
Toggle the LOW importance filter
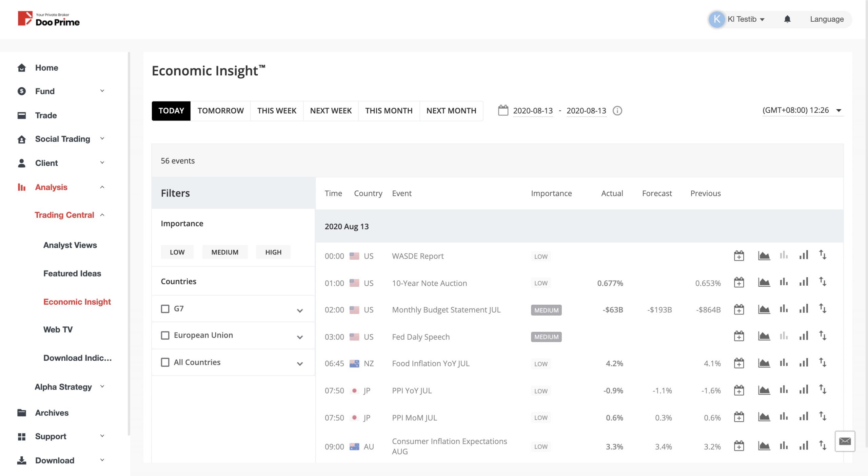click(x=177, y=252)
